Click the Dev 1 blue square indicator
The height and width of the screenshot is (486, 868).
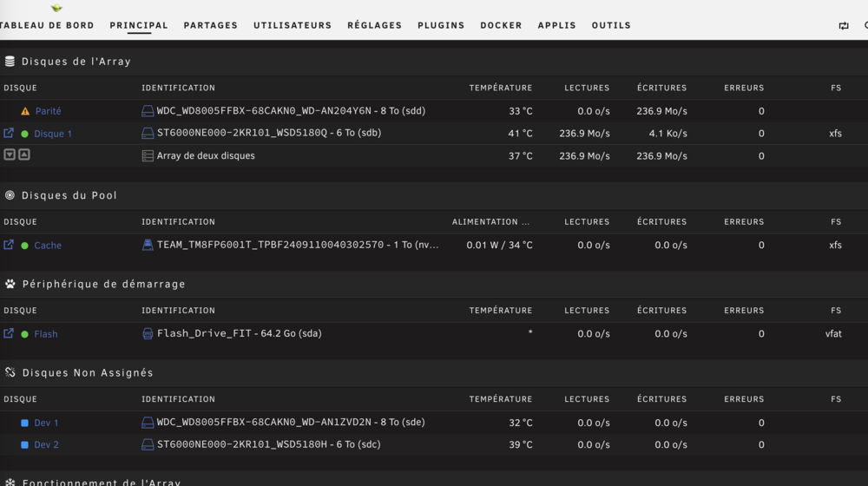click(x=24, y=423)
